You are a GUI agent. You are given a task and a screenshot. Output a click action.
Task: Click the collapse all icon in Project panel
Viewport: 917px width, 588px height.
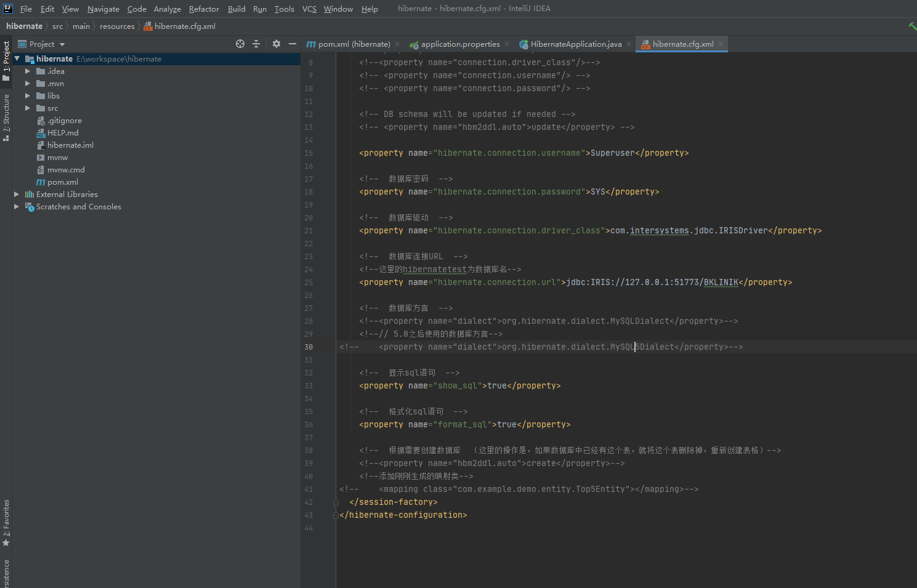pyautogui.click(x=257, y=44)
